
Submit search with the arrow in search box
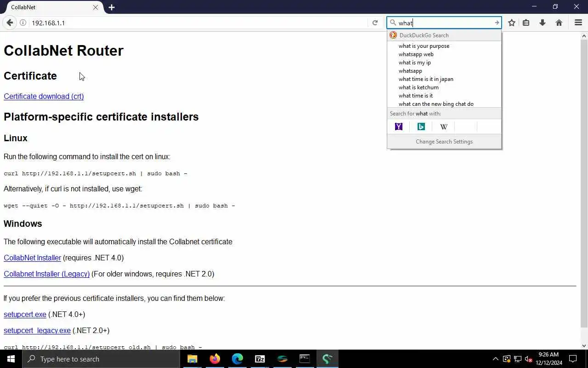pos(497,23)
